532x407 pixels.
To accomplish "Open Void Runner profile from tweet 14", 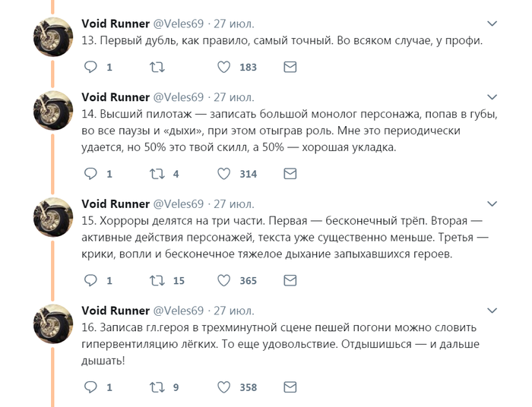I will click(x=116, y=97).
